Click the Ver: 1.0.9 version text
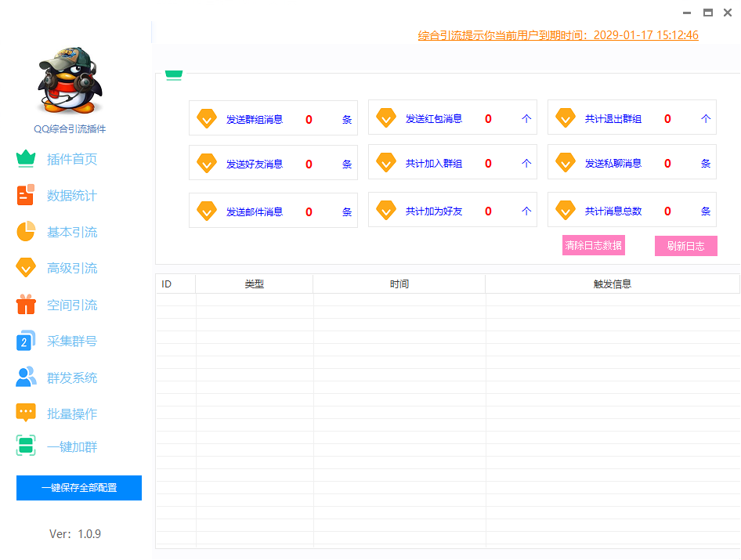Viewport: 741px width, 560px height. (x=75, y=534)
